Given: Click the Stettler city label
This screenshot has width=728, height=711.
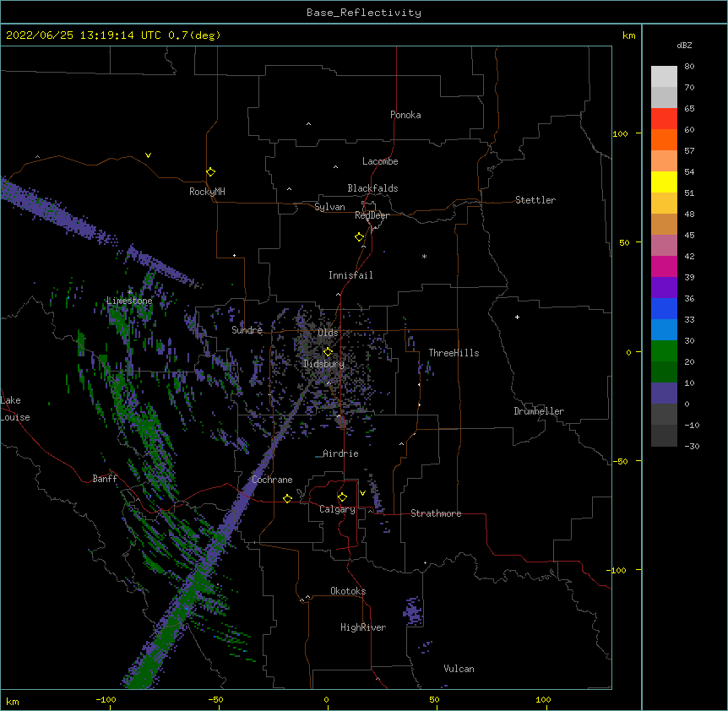Looking at the screenshot, I should point(535,200).
